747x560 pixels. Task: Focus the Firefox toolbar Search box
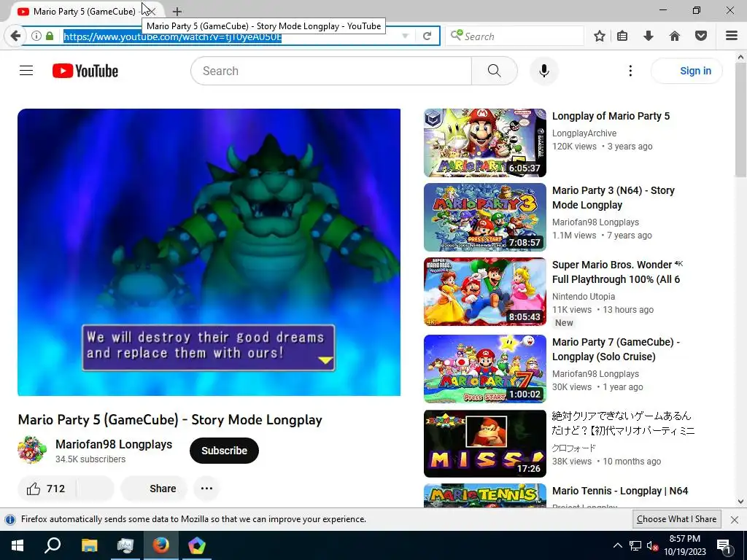coord(514,36)
